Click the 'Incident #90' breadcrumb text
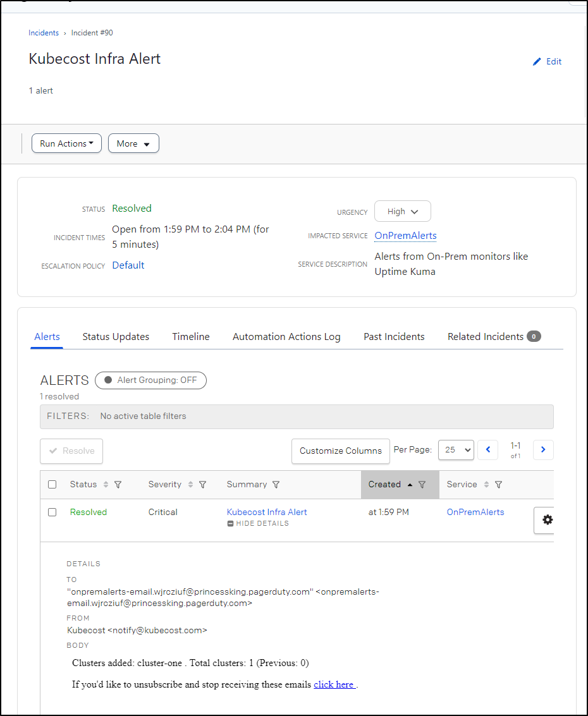The height and width of the screenshot is (716, 588). (92, 33)
